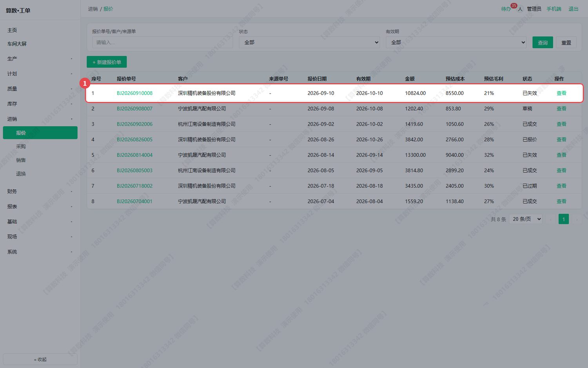Open quote BJ20260718002 link
588x368 pixels.
[134, 186]
